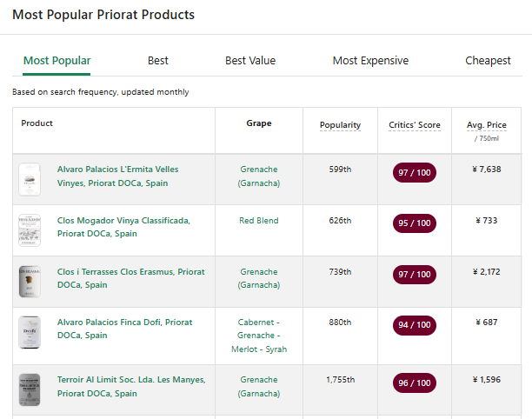Image resolution: width=532 pixels, height=419 pixels.
Task: Click the 97 / 100 score badge for Clos Erasmus
Action: (x=415, y=275)
